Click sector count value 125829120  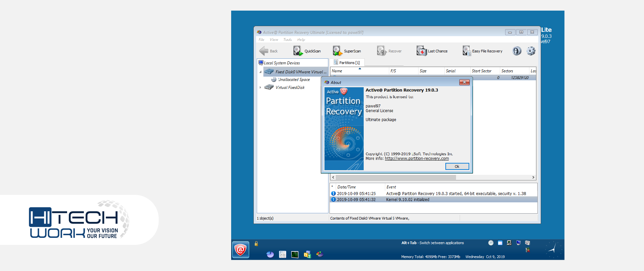(x=520, y=78)
